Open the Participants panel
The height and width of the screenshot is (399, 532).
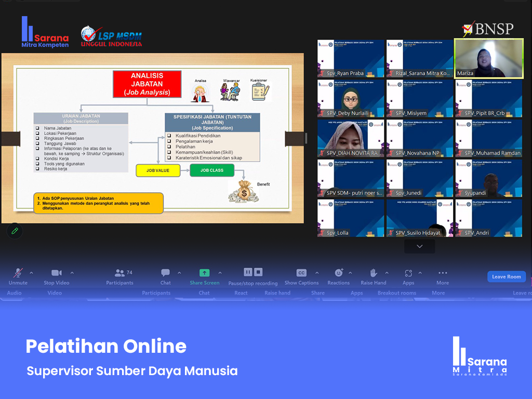[120, 273]
